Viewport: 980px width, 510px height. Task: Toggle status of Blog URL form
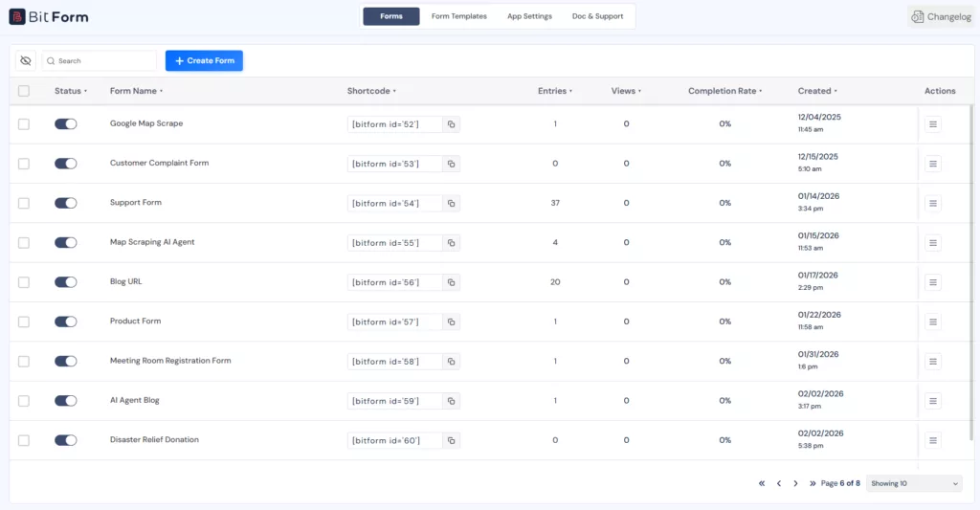pos(66,282)
